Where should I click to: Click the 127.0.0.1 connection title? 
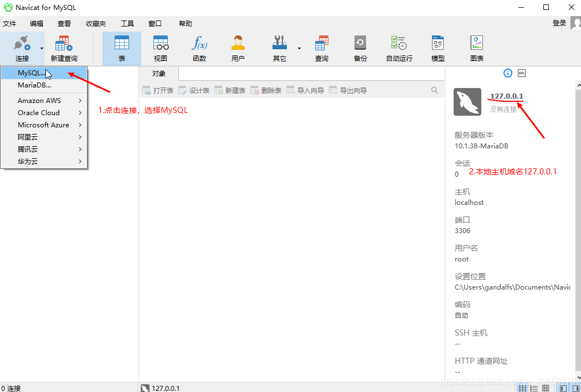[x=507, y=96]
